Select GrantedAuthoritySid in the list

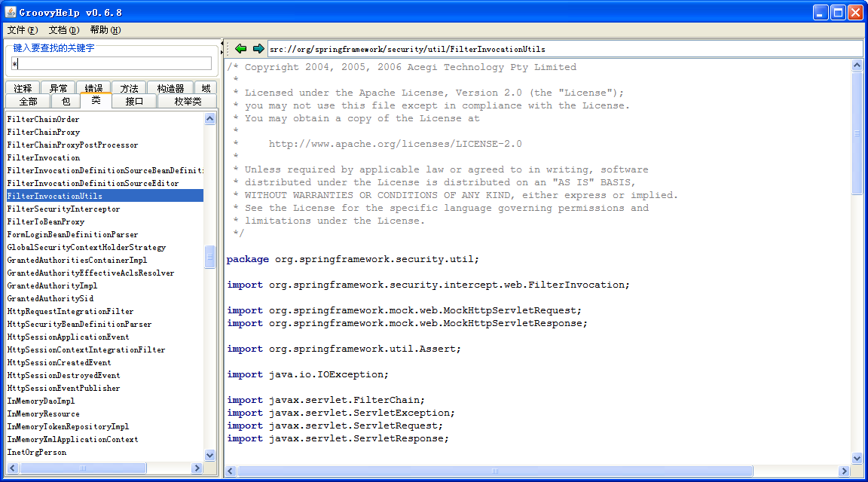[105, 298]
